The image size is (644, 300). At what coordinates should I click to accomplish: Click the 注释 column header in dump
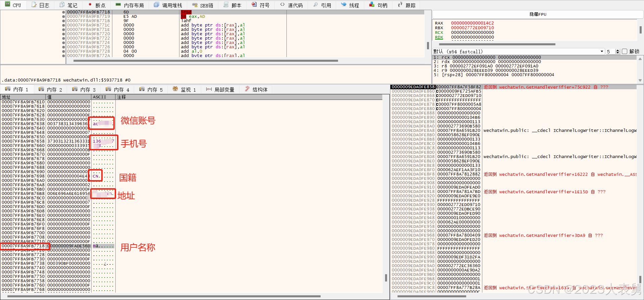point(249,97)
